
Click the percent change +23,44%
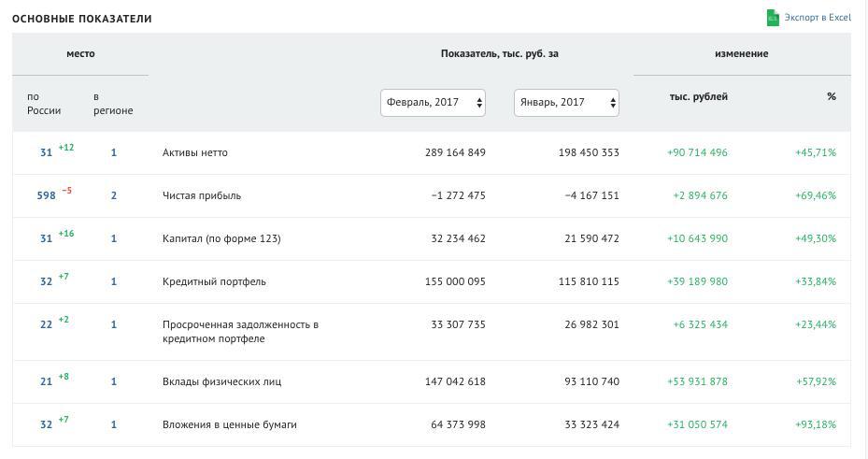[816, 324]
